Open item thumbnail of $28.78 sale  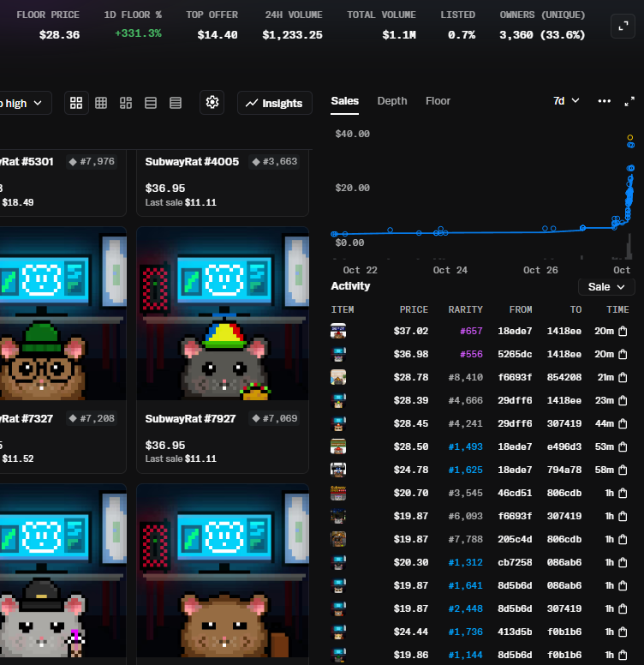[x=338, y=377]
